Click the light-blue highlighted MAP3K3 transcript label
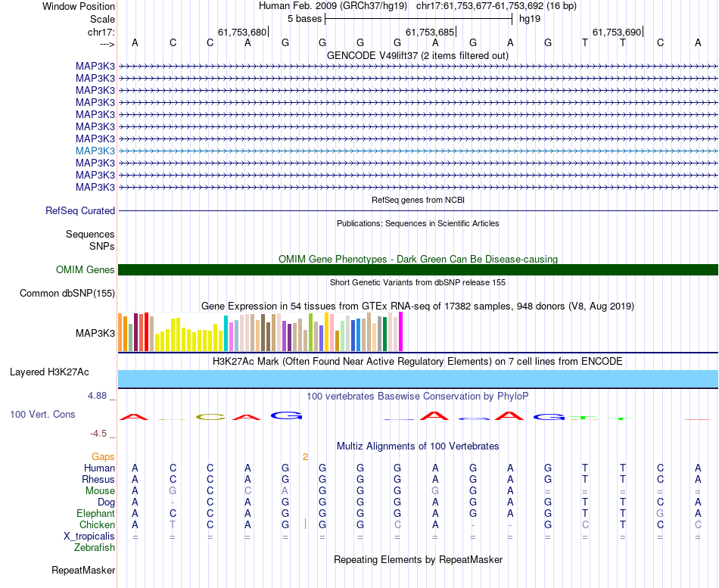Screen dimensions: 719x588 tap(95, 151)
